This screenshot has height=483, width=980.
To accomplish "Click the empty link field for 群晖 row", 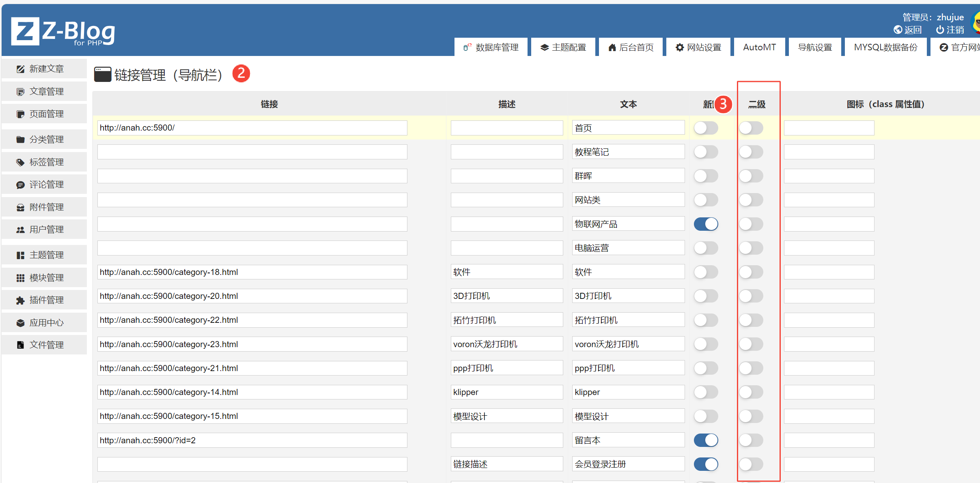I will coord(252,176).
